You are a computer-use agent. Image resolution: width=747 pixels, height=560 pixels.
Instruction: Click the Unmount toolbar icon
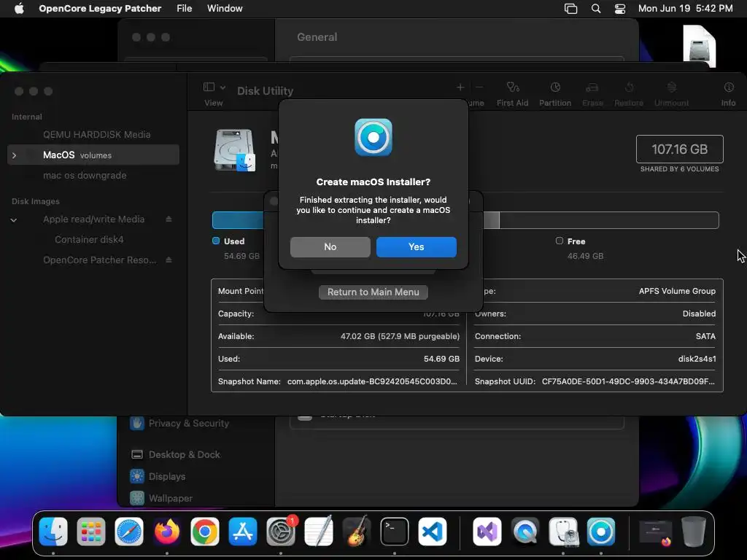(x=671, y=87)
